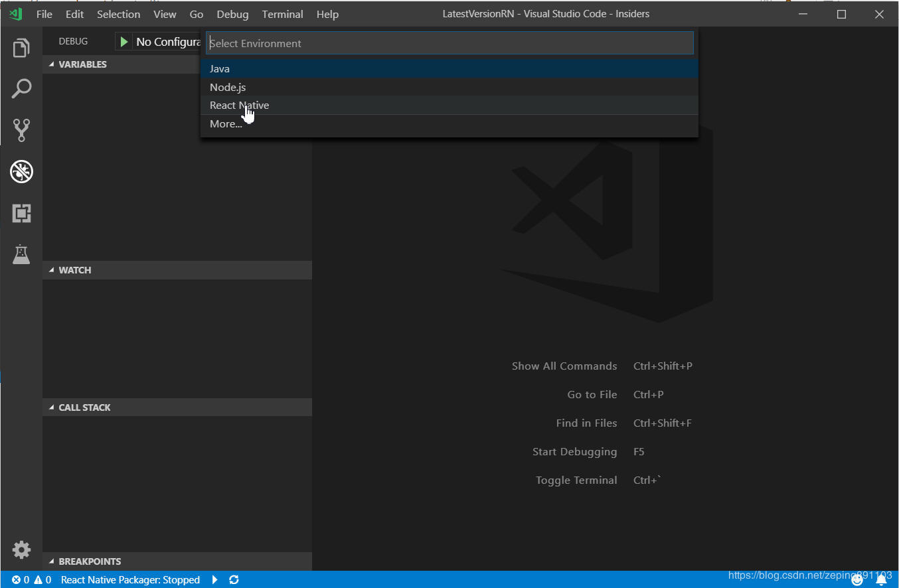This screenshot has width=899, height=588.
Task: Click the Go to File label
Action: [592, 395]
